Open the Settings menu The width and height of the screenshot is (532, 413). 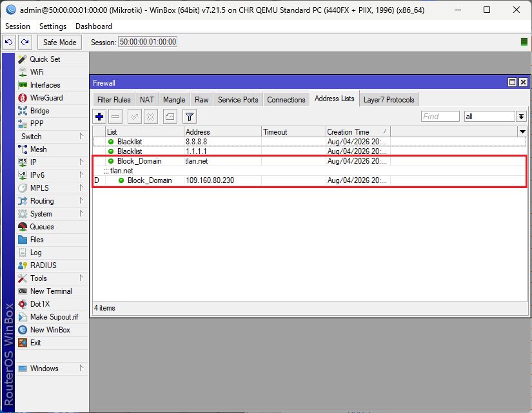[x=53, y=26]
